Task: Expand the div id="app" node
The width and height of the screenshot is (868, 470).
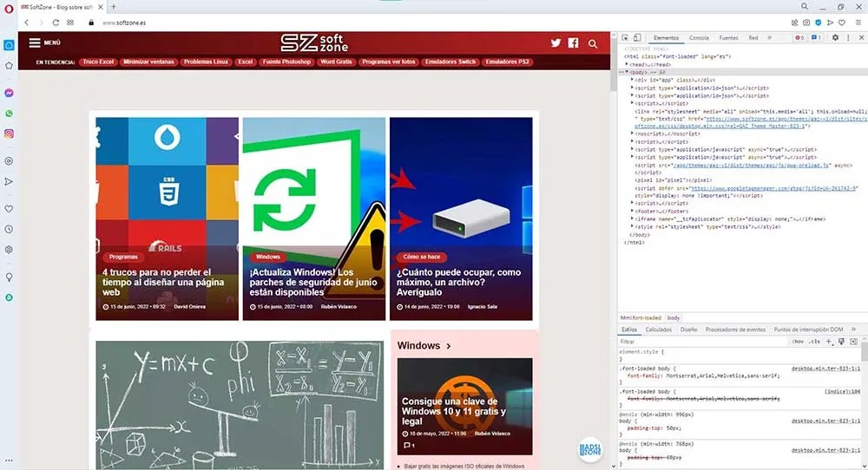Action: 632,80
